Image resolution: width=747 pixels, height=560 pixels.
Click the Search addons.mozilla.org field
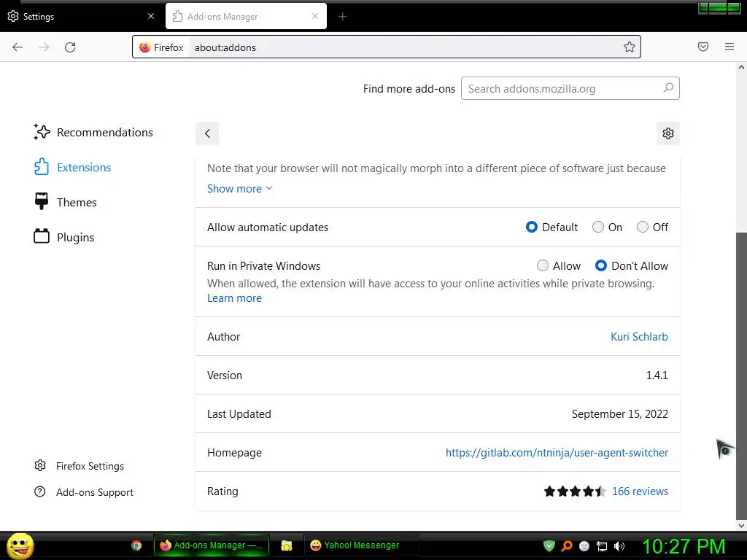[x=570, y=88]
